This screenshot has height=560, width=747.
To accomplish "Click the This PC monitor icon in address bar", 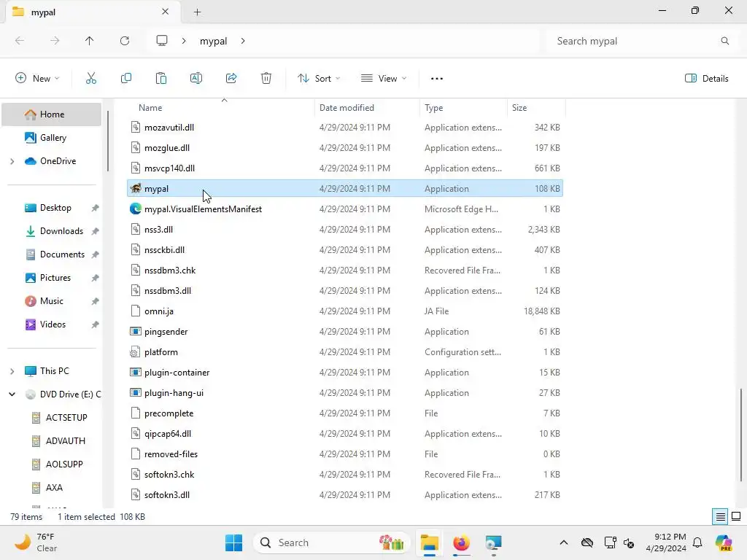I will (162, 41).
